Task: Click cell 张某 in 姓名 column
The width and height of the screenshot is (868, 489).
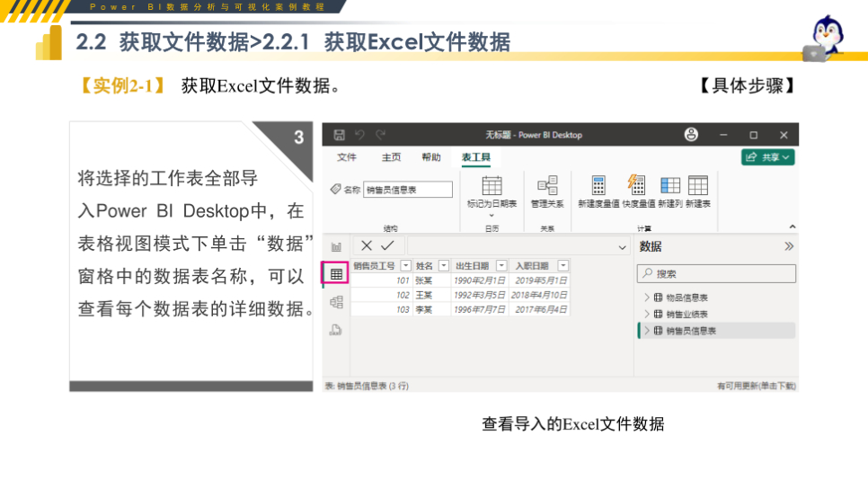Action: (x=432, y=280)
